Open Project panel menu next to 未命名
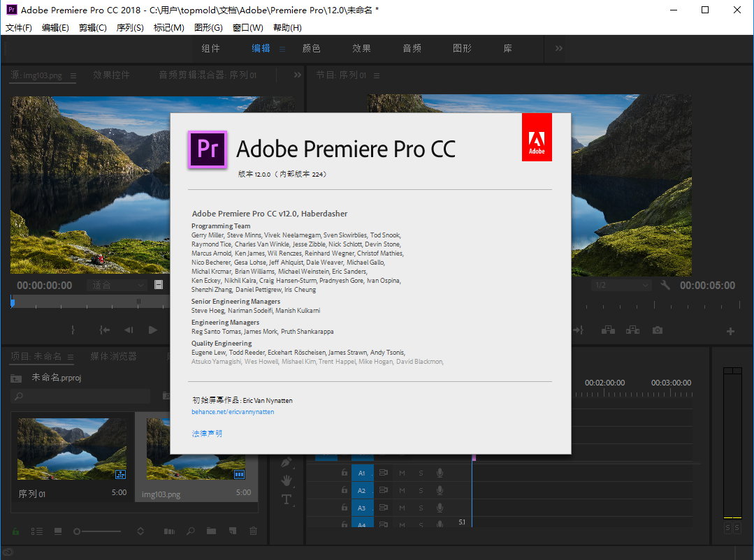 tap(71, 357)
